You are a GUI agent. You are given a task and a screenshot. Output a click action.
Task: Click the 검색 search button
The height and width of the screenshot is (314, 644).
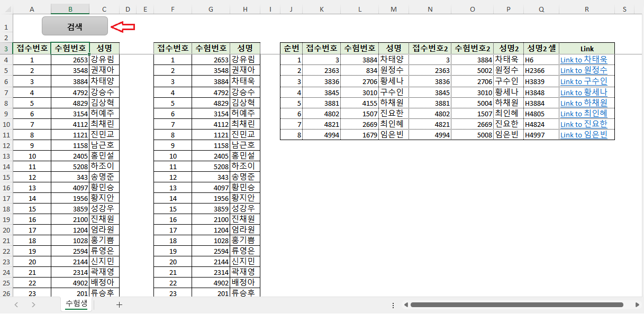(75, 26)
